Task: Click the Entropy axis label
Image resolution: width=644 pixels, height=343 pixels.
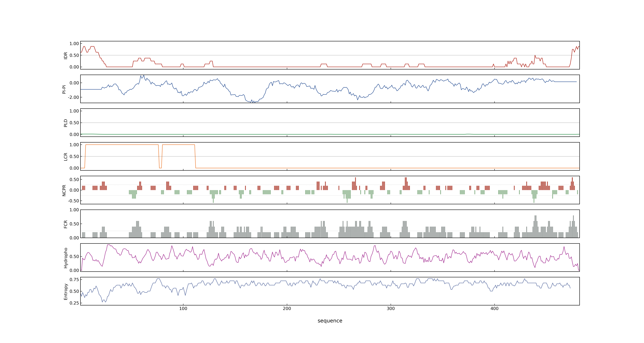Action: pyautogui.click(x=66, y=292)
